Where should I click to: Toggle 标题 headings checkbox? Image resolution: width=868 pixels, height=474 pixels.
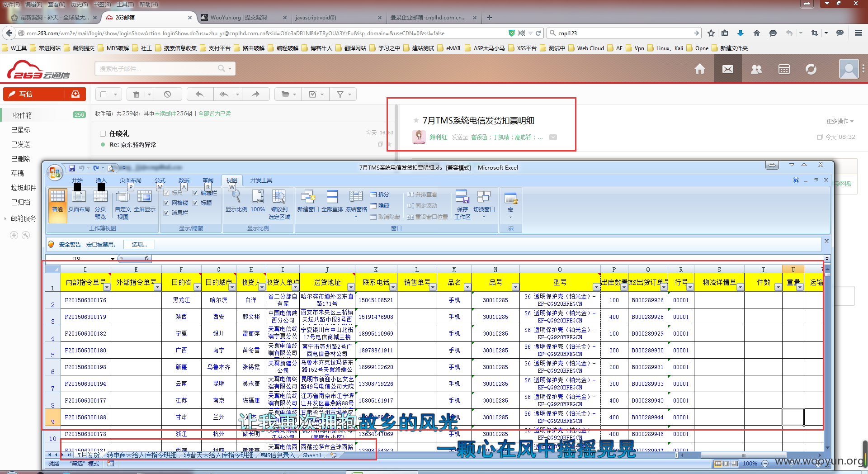pos(195,203)
